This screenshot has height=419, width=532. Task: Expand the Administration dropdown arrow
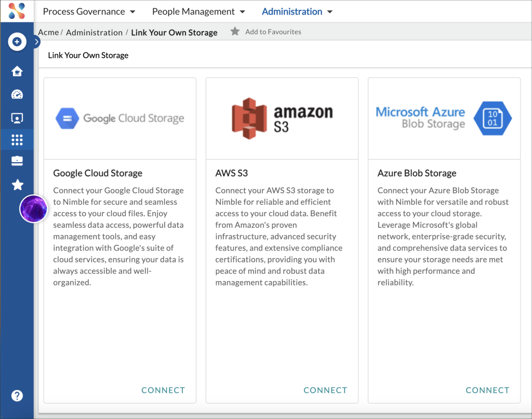pyautogui.click(x=330, y=12)
